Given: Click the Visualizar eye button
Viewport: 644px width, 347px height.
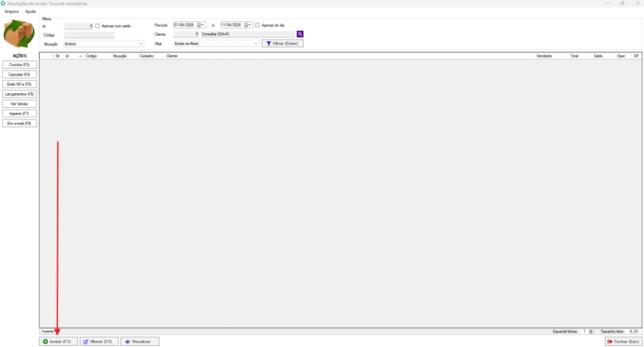Looking at the screenshot, I should (x=139, y=341).
